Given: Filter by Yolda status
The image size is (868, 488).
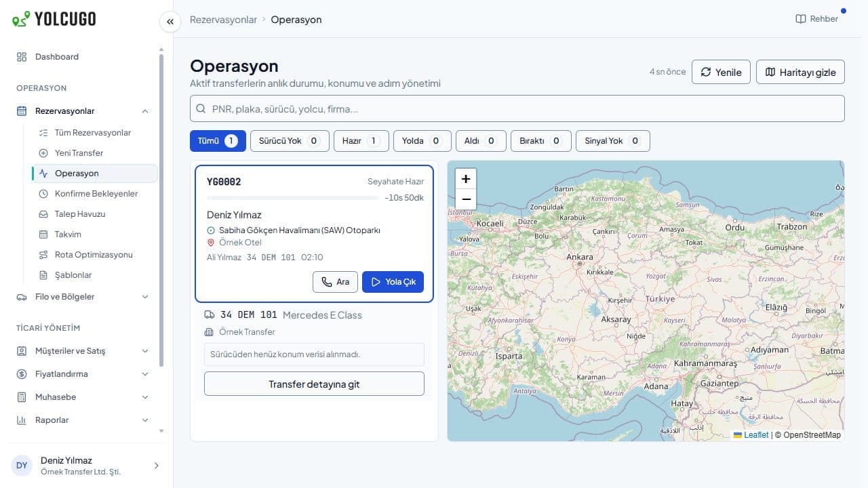Looking at the screenshot, I should [x=422, y=141].
